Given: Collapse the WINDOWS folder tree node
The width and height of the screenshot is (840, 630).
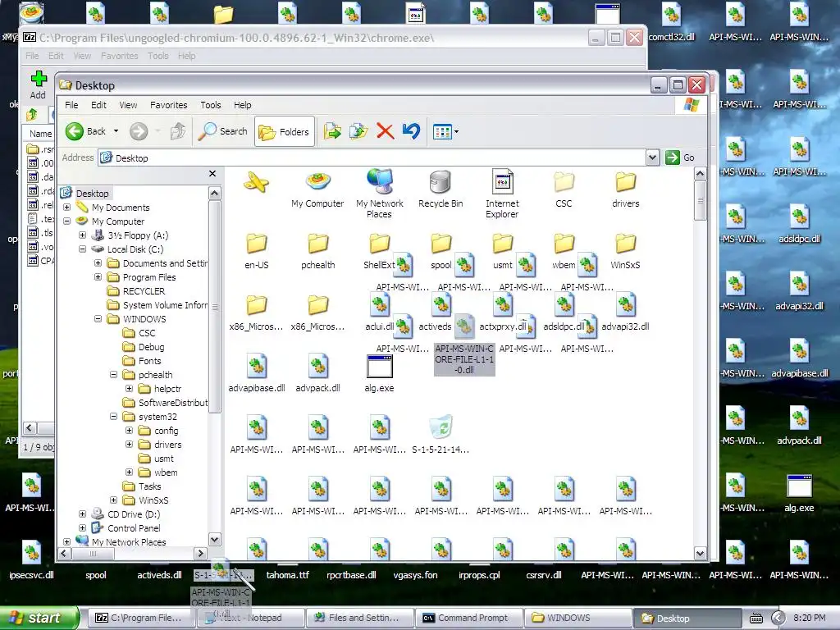Looking at the screenshot, I should coord(98,319).
